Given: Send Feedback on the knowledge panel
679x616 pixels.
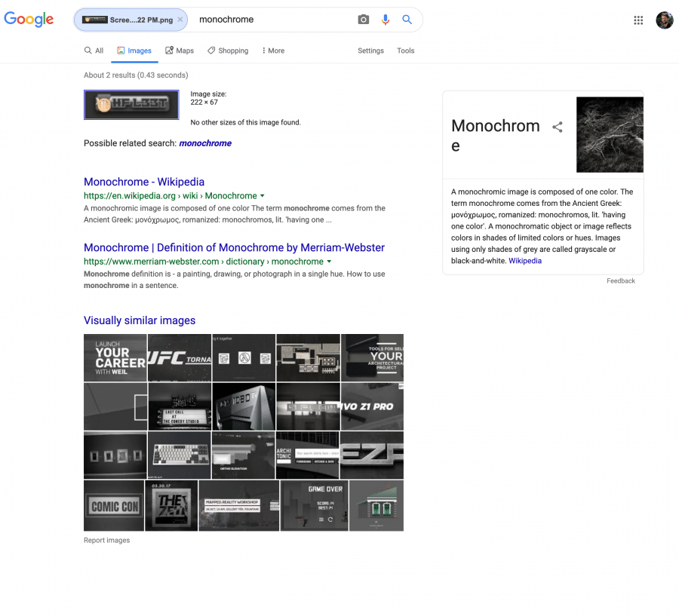Looking at the screenshot, I should click(621, 280).
